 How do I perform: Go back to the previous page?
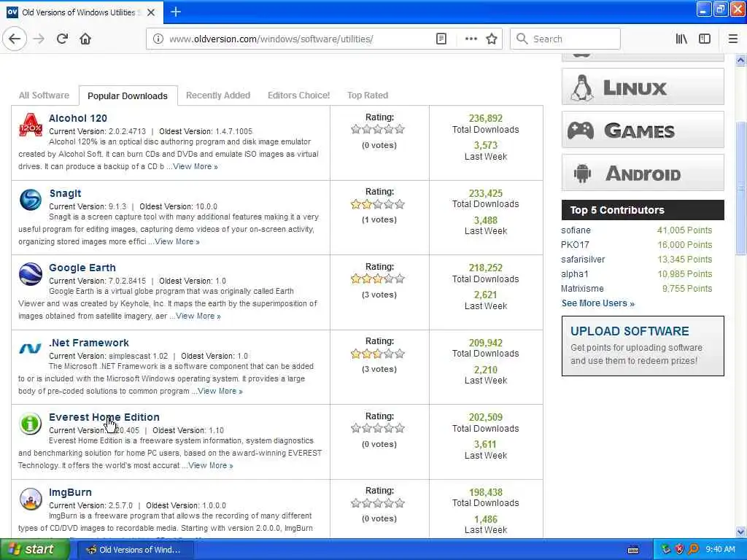[x=15, y=39]
